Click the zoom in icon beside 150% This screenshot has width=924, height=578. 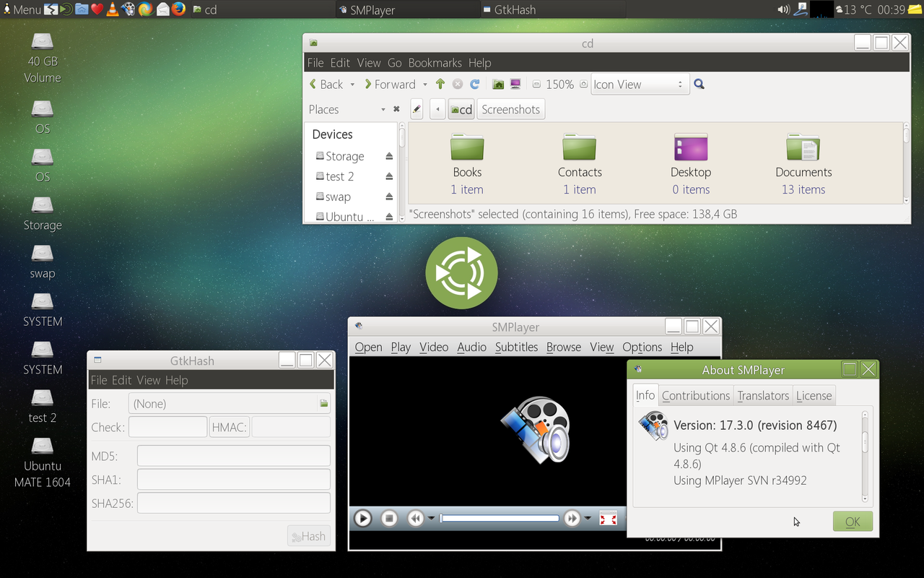click(x=583, y=85)
